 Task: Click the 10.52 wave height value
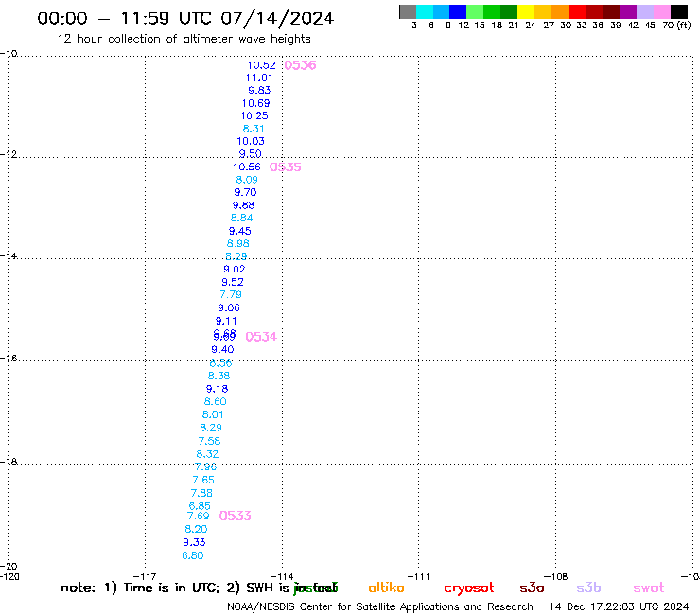(x=262, y=65)
